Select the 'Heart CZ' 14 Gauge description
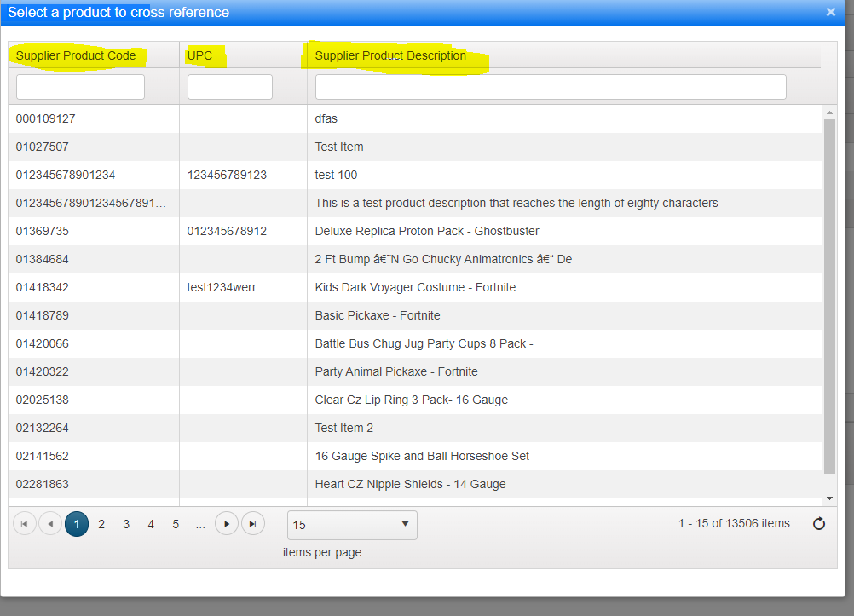 click(x=410, y=485)
